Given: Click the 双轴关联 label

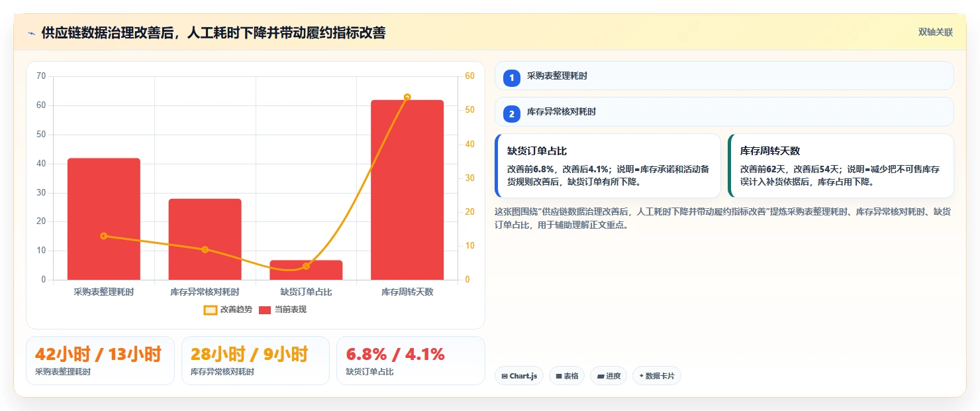Looking at the screenshot, I should (x=935, y=32).
